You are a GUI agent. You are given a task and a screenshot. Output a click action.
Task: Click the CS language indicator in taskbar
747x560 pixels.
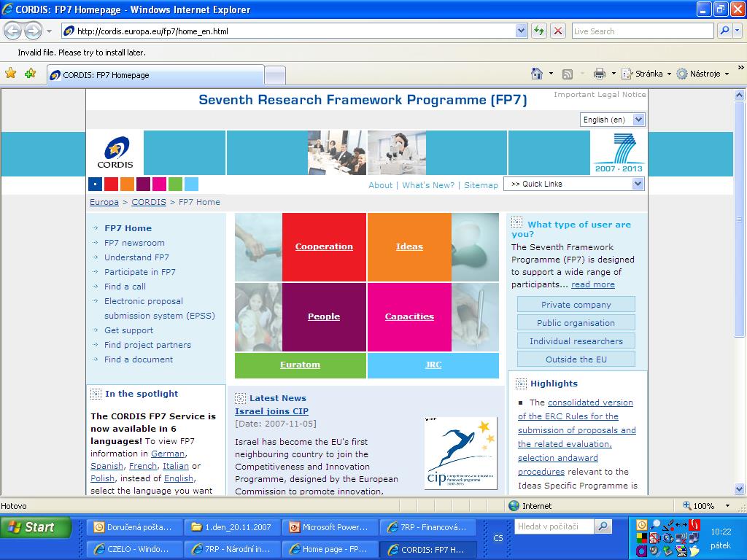point(498,538)
